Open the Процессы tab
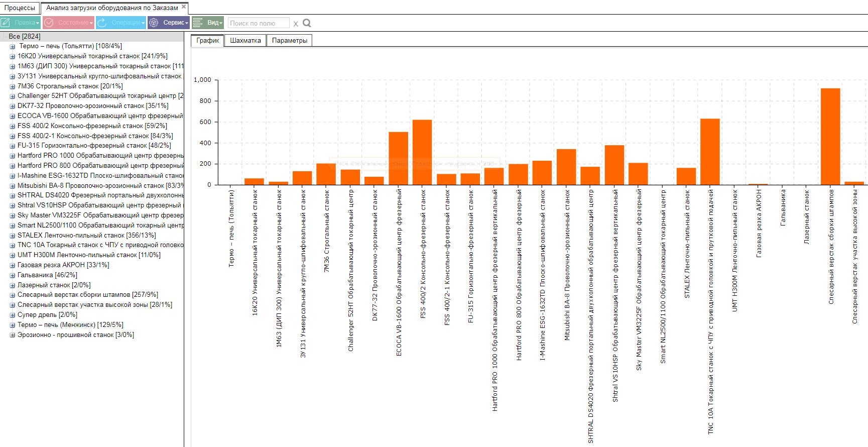The height and width of the screenshot is (447, 868). pyautogui.click(x=20, y=8)
